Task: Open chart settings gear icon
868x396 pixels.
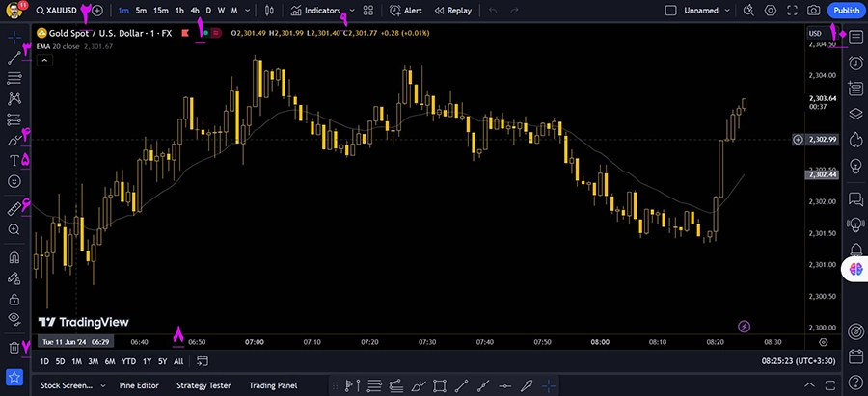Action: click(770, 11)
